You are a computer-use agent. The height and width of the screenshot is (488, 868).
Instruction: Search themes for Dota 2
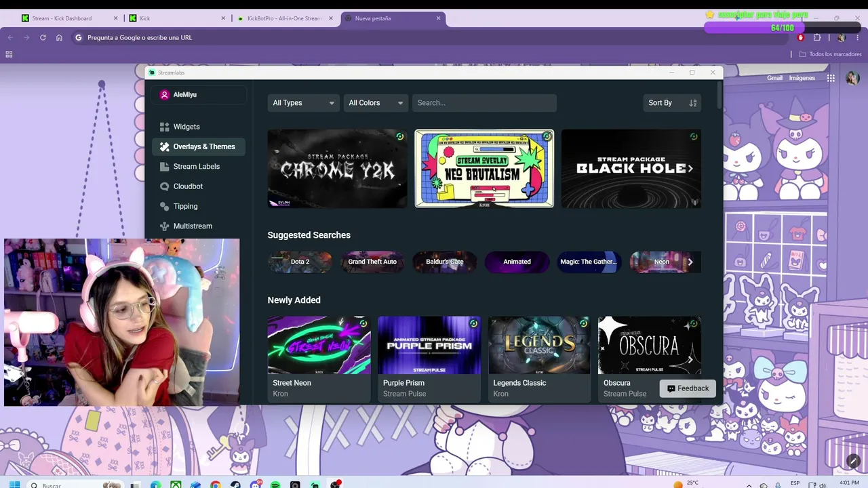point(300,262)
